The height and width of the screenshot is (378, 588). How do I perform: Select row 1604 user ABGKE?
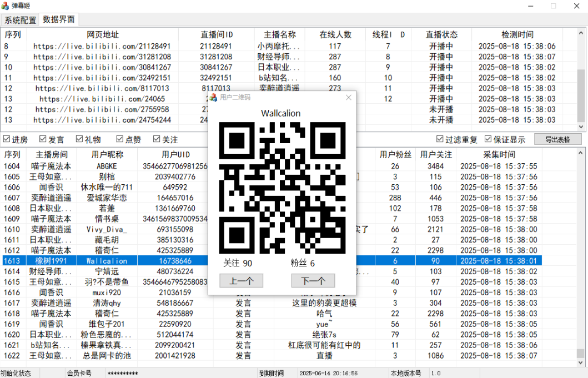click(107, 166)
